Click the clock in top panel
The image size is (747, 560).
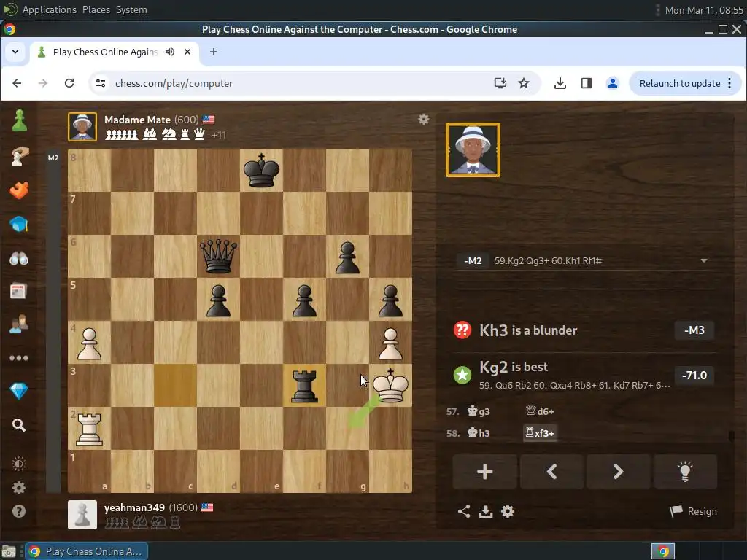[704, 10]
